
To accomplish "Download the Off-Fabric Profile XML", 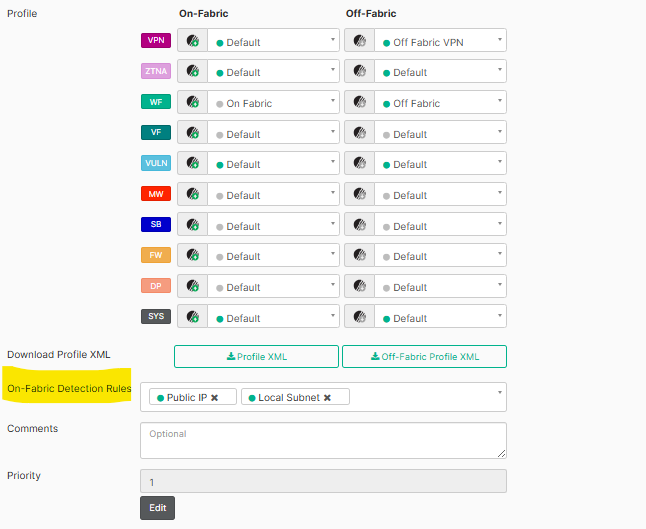I will click(x=424, y=356).
